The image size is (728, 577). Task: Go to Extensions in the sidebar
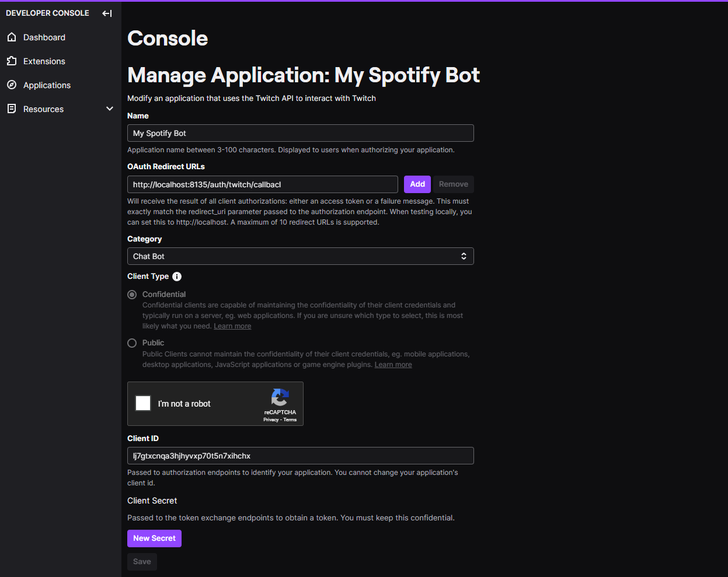point(44,61)
